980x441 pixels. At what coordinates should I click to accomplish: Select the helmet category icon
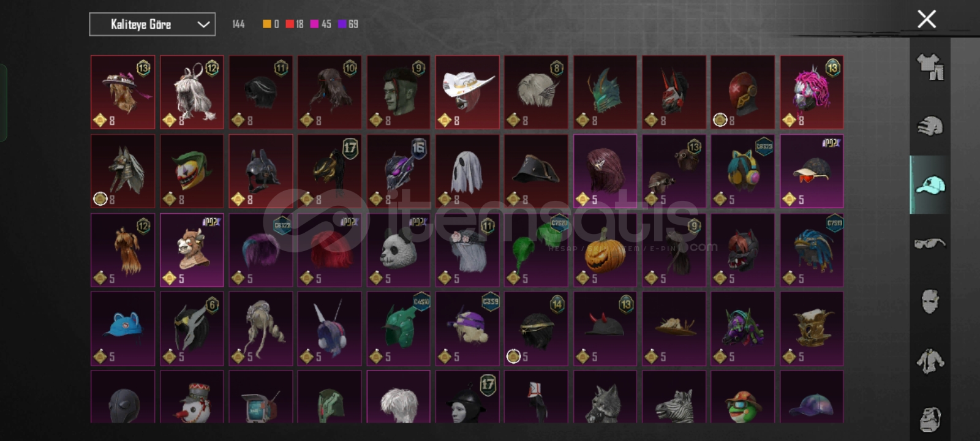point(930,126)
